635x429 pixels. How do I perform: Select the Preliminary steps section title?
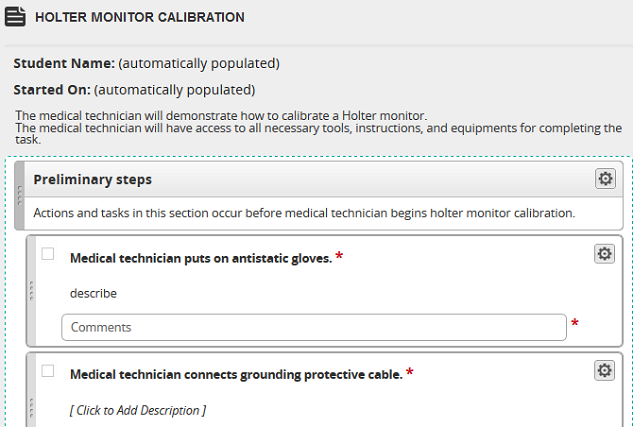(x=92, y=179)
